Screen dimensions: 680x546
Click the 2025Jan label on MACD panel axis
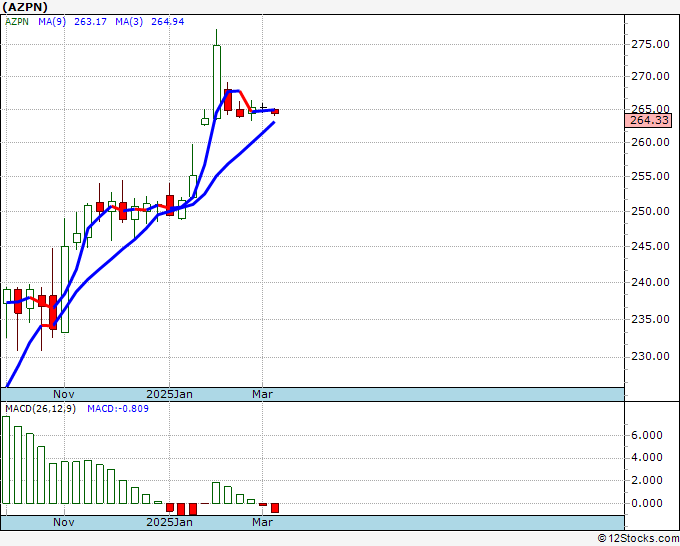pos(170,522)
